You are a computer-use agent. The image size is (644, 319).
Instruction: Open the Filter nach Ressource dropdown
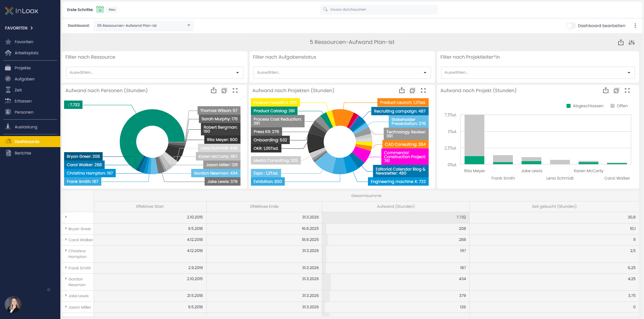[155, 73]
